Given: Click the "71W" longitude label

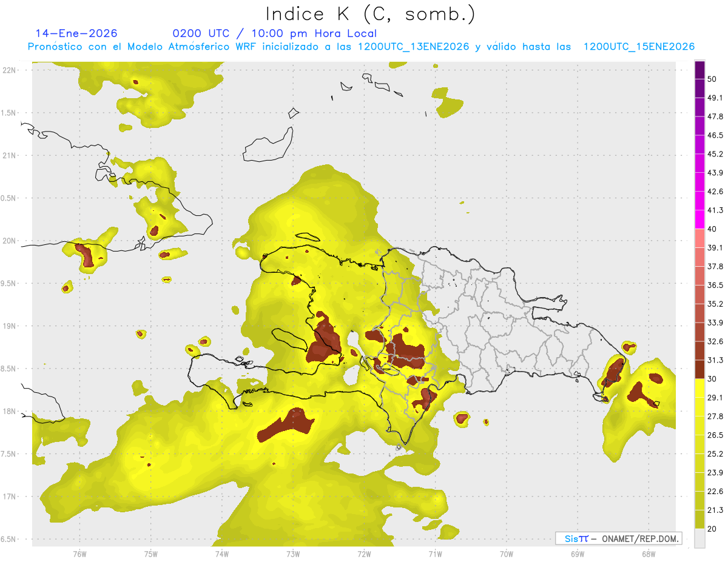Looking at the screenshot, I should click(x=435, y=554).
